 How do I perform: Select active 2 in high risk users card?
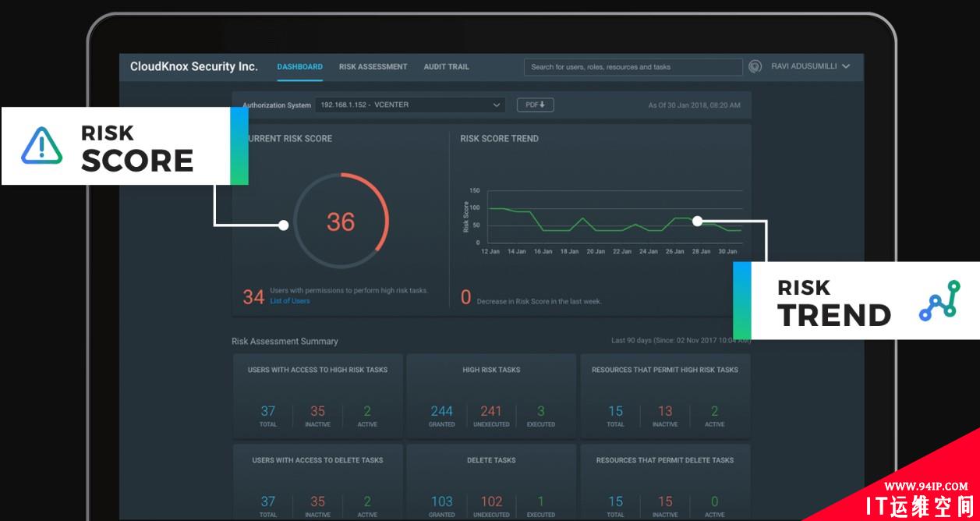[367, 411]
